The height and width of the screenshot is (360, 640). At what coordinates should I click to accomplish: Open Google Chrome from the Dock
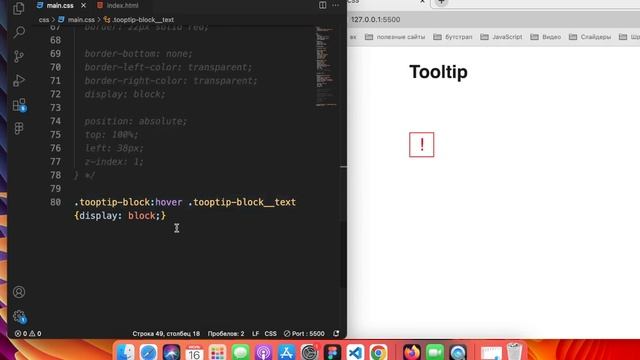tap(378, 352)
